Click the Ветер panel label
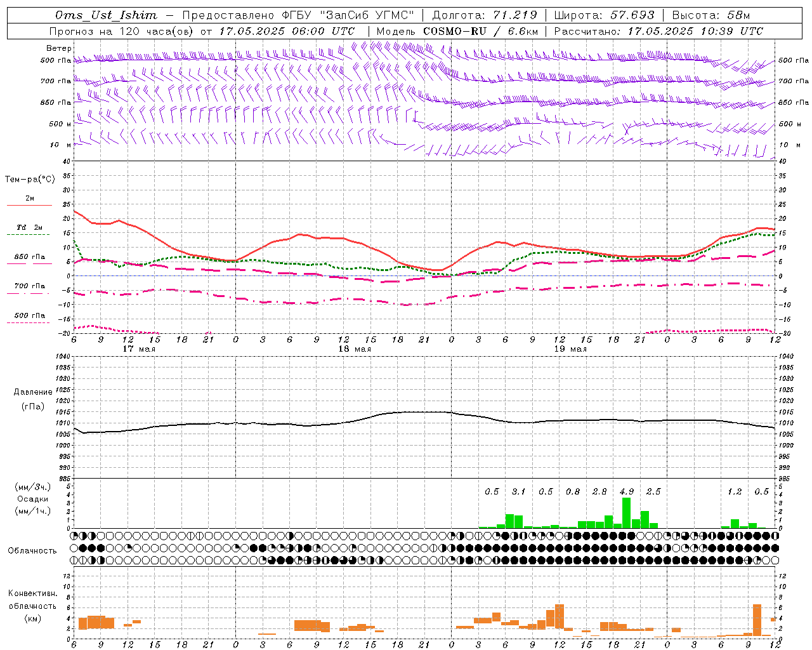Screen dimensions: 812x650 [x=58, y=48]
